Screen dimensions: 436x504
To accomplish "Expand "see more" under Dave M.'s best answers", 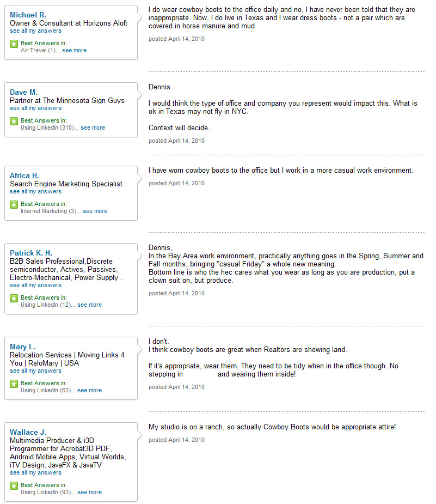I will coord(93,128).
